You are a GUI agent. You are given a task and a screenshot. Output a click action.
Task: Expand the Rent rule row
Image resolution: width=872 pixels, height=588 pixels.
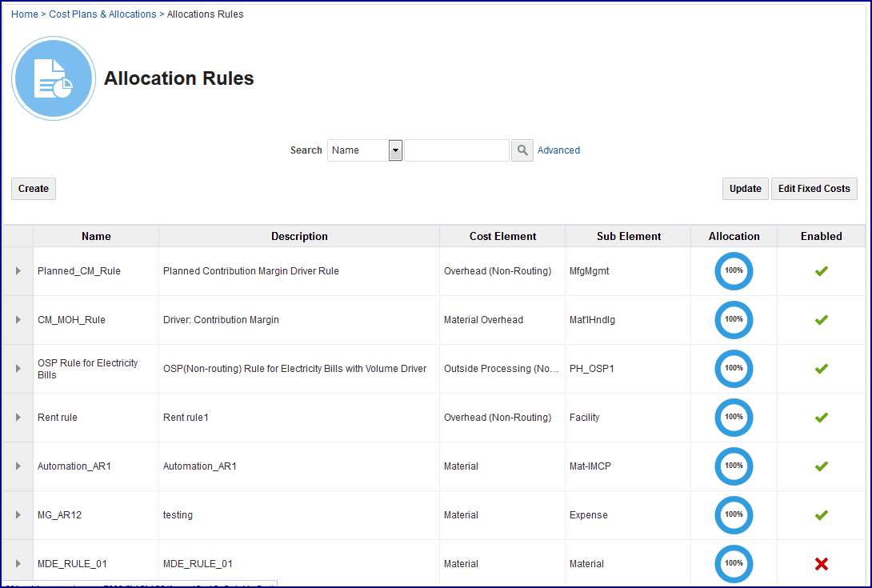coord(18,418)
